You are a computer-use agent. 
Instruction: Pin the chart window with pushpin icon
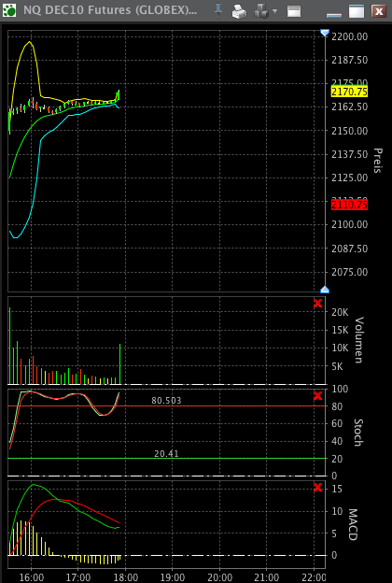[x=218, y=11]
